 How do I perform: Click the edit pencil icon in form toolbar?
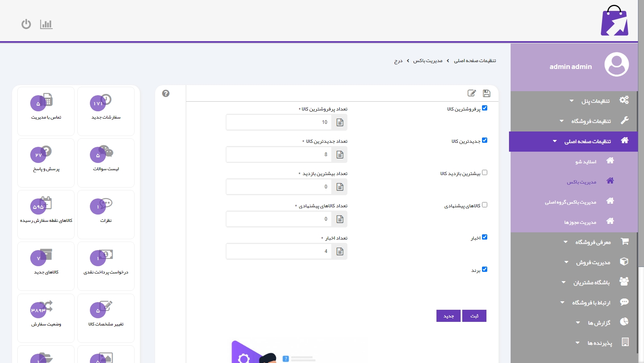[472, 93]
